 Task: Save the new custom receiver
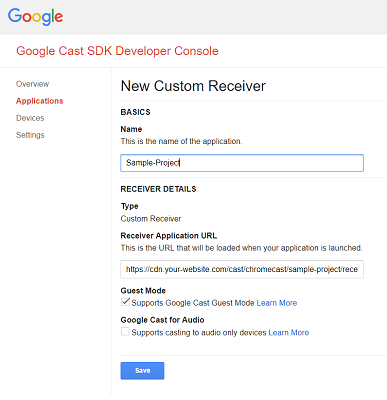tap(142, 371)
